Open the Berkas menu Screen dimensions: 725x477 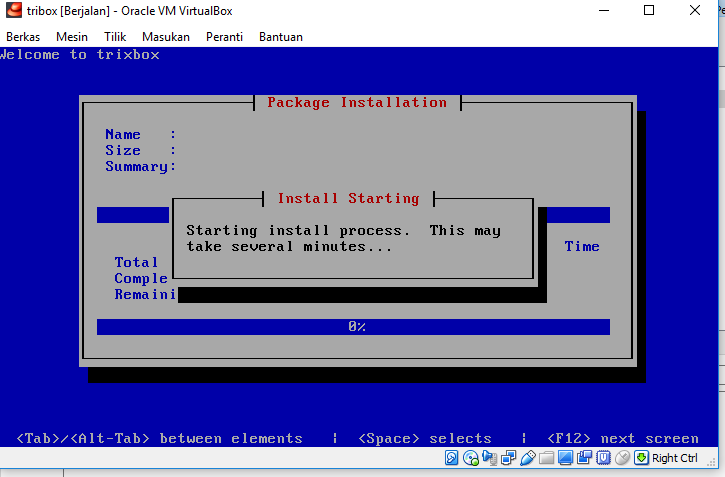(x=23, y=37)
